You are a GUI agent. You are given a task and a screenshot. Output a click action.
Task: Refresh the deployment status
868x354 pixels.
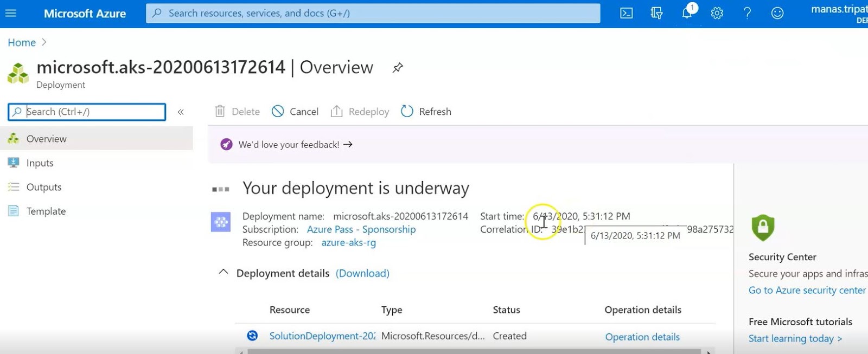[426, 112]
